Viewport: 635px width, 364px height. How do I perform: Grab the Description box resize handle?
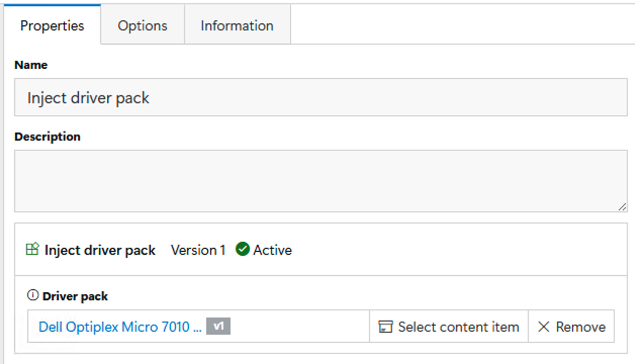click(x=622, y=206)
